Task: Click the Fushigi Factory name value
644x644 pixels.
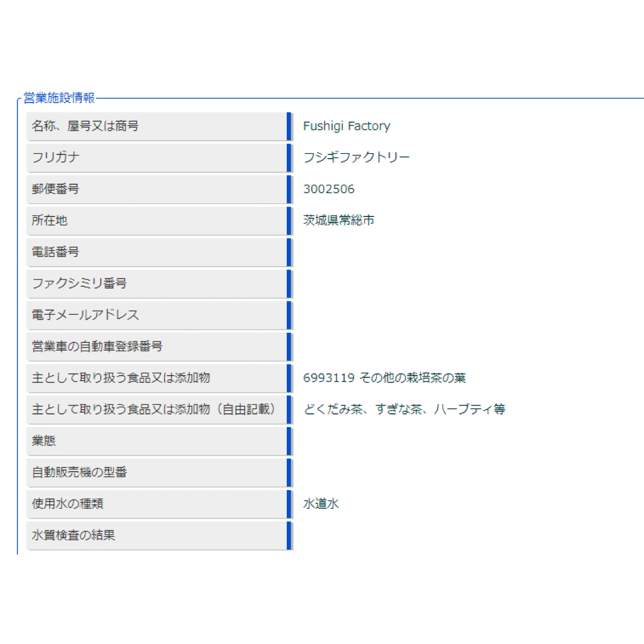Action: pos(346,126)
